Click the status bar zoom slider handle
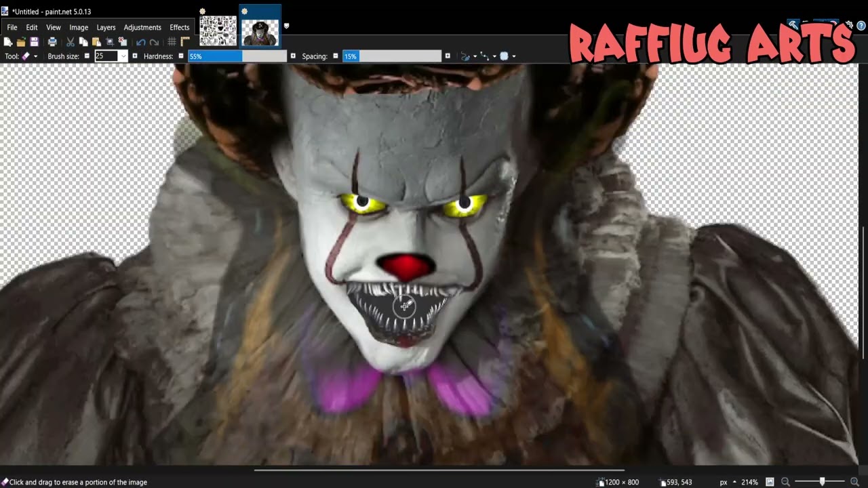Screen dimensions: 868x488 pos(822,481)
